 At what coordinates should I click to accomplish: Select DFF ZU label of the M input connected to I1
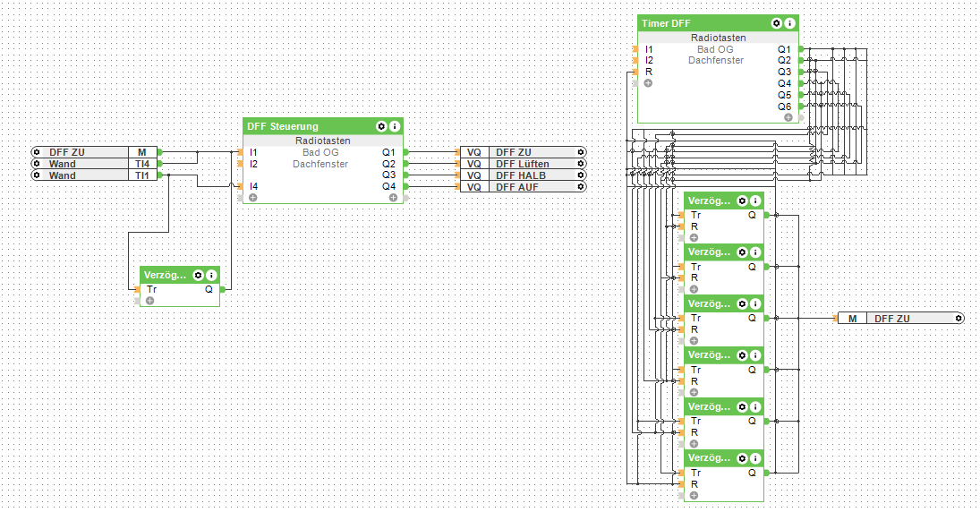[67, 152]
